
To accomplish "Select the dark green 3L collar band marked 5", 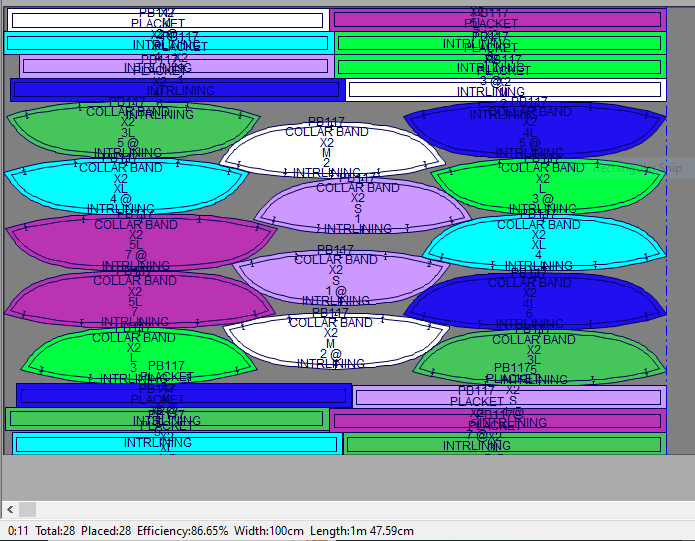I will point(537,356).
